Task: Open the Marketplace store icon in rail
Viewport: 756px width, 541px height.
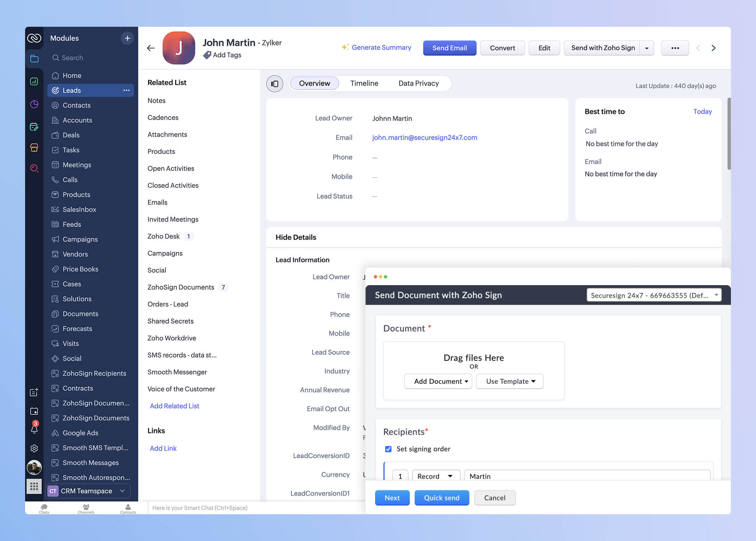Action: 34,148
